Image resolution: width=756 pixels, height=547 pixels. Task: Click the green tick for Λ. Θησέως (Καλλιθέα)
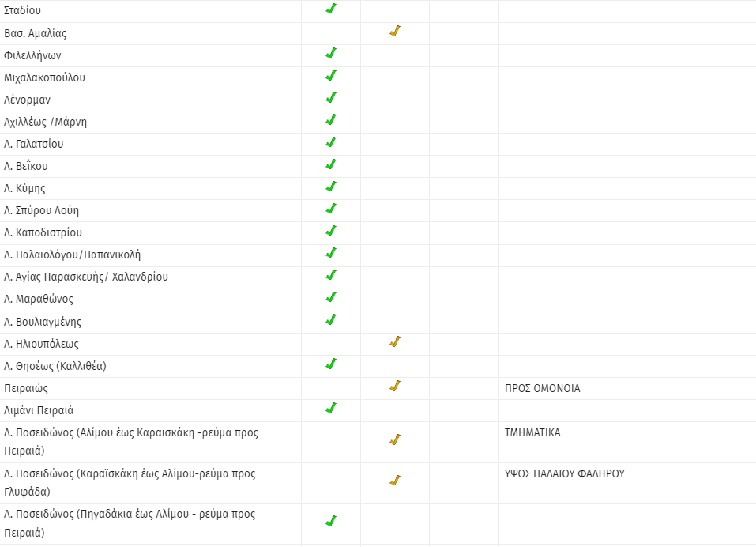(x=331, y=364)
